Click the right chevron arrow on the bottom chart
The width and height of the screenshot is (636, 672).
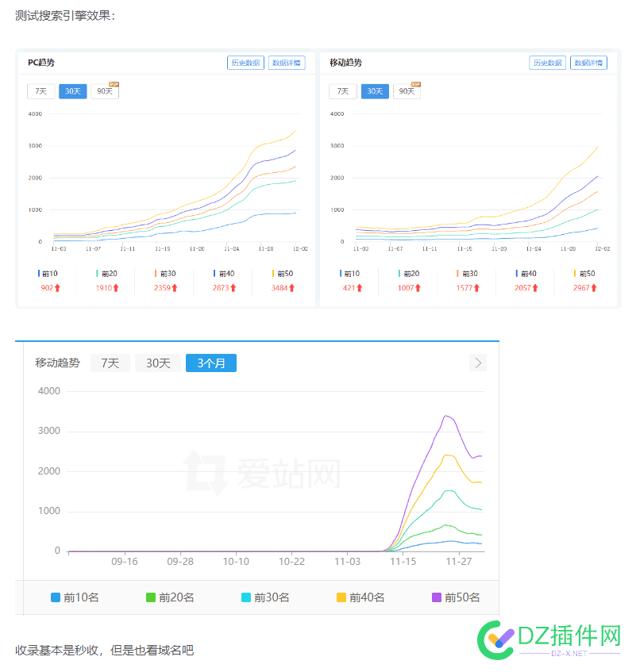pyautogui.click(x=478, y=363)
